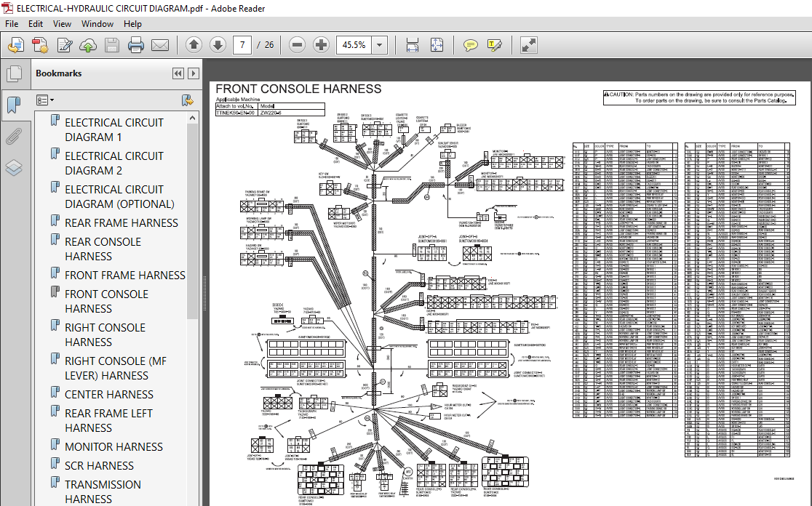Open the Attachments paperclip panel

(14, 136)
